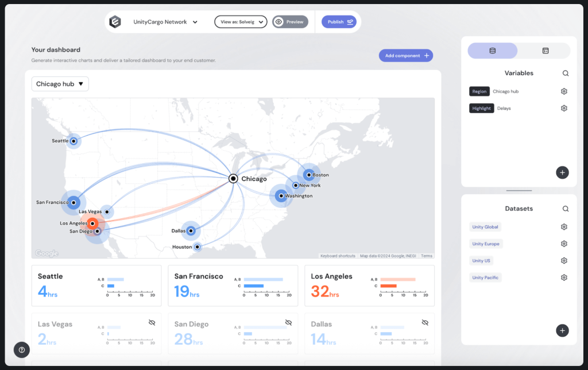588x370 pixels.
Task: Click the search icon beside Variables
Action: pos(566,73)
